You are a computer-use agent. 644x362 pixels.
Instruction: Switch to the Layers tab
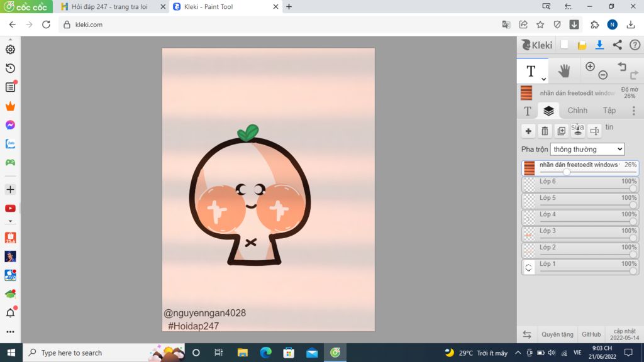548,111
